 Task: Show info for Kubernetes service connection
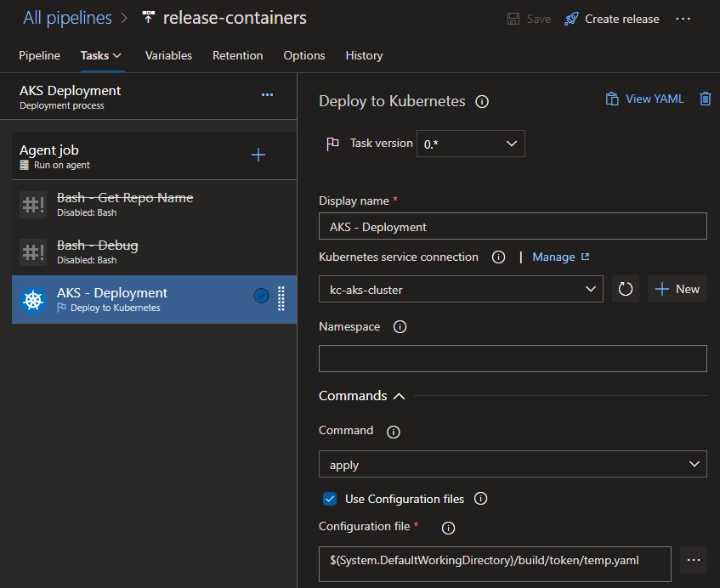tap(498, 257)
